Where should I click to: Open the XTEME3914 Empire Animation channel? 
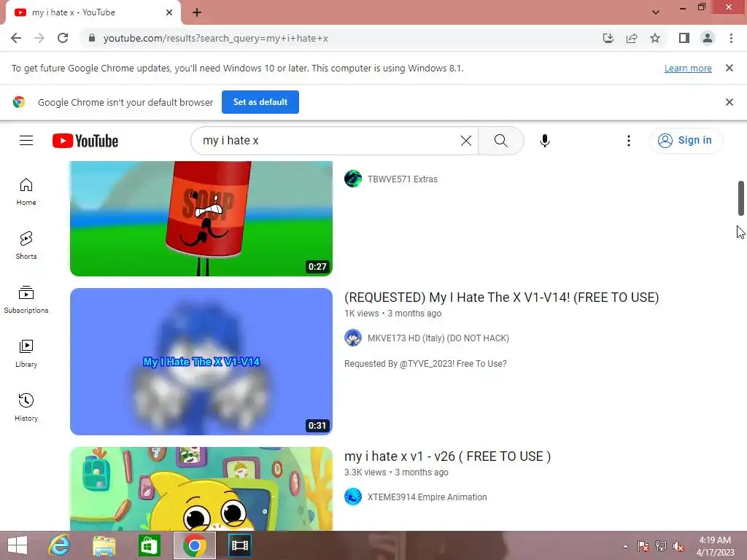427,497
